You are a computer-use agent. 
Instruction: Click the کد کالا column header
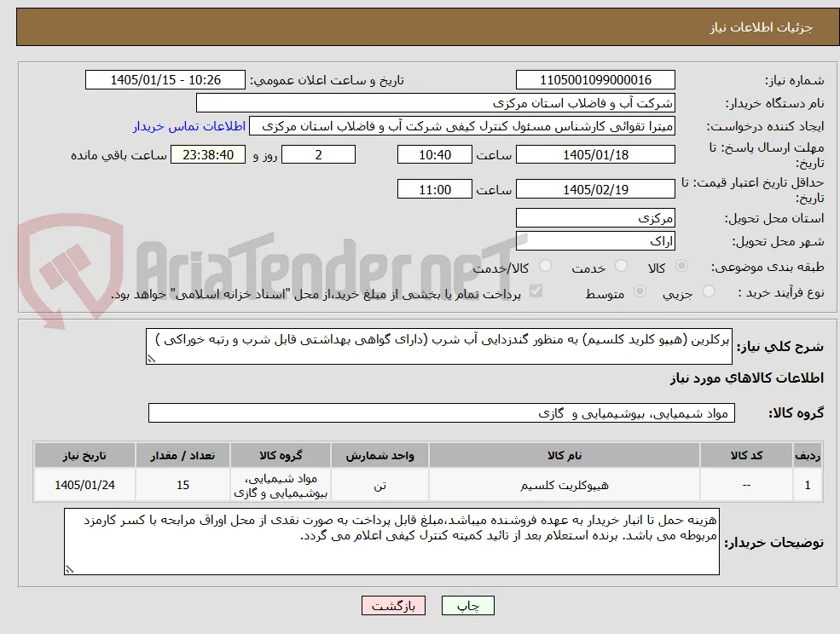click(x=746, y=455)
